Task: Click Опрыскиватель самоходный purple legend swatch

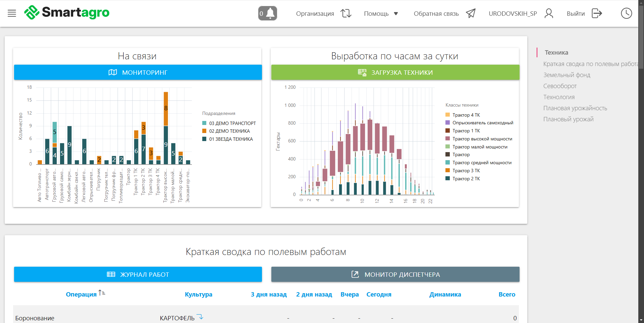Action: click(x=447, y=123)
